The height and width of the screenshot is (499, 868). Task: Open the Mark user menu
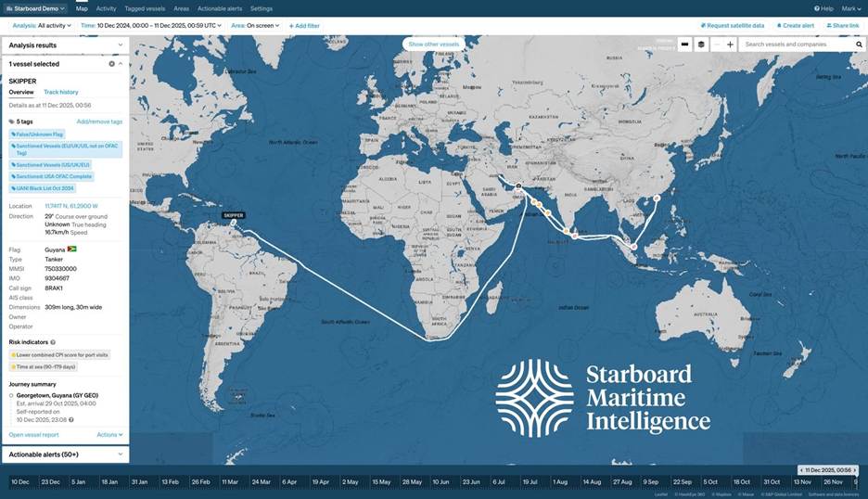pos(850,9)
